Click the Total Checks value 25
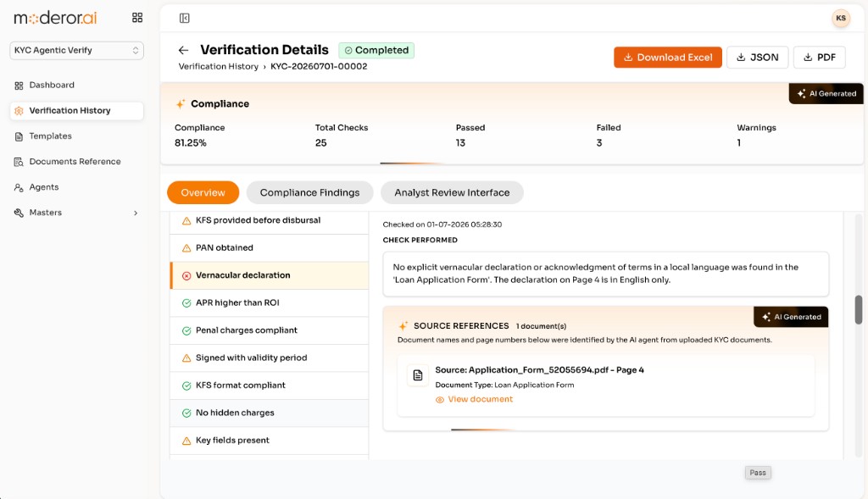 (321, 142)
